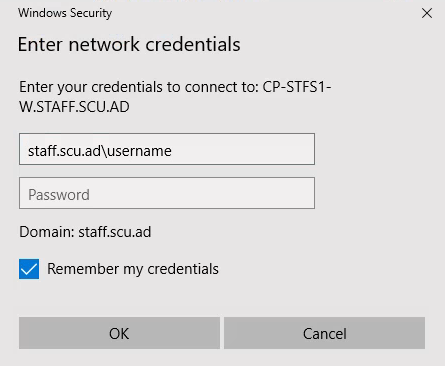Click the word credentials beside the checkbox

click(x=183, y=269)
